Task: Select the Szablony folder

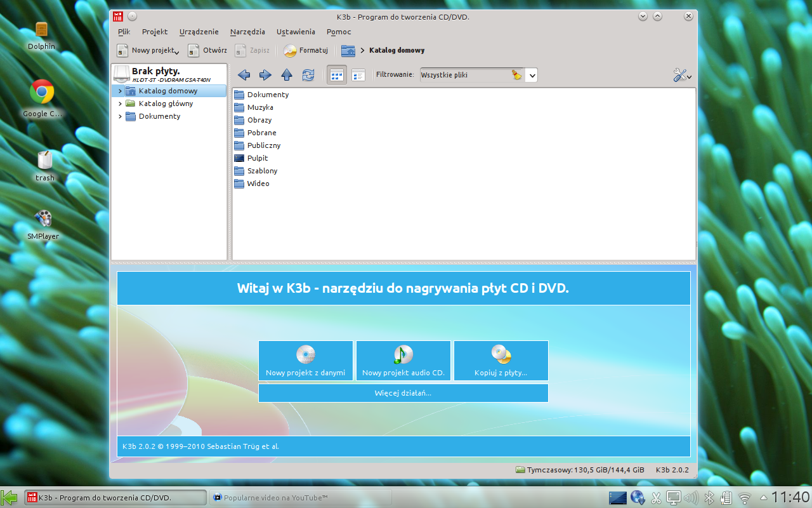Action: click(x=256, y=171)
